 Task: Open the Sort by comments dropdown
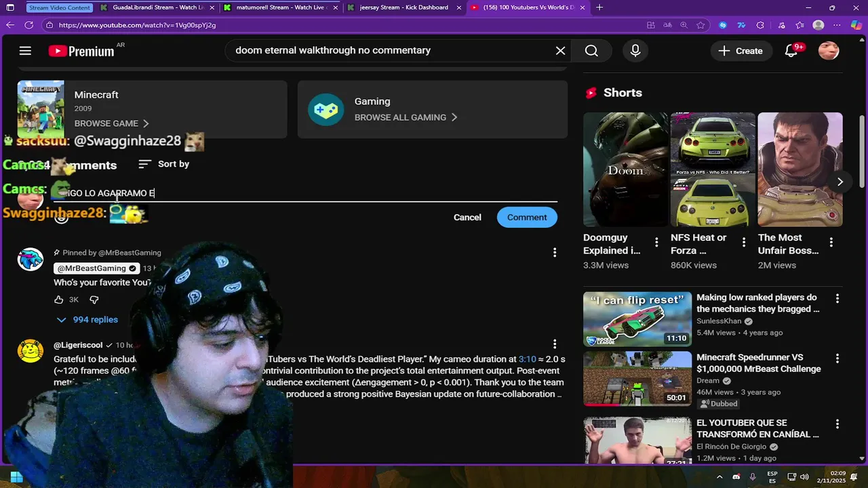163,164
